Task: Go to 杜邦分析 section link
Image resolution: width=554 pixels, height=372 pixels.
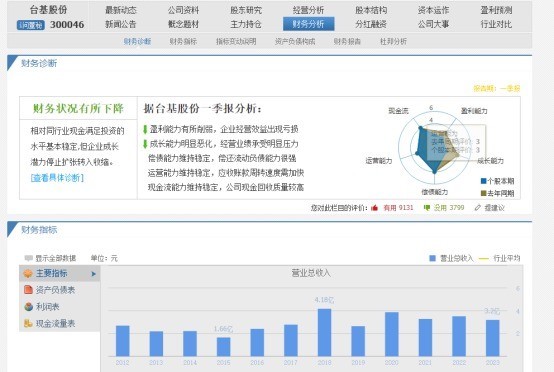Action: pos(393,41)
